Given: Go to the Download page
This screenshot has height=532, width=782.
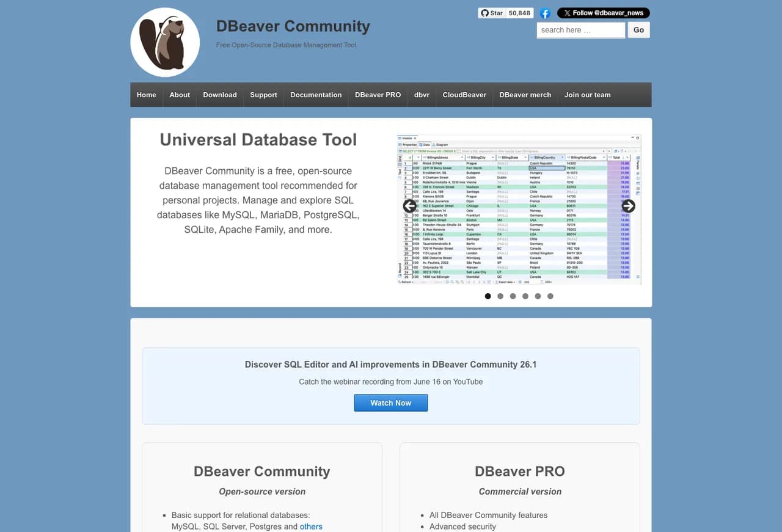Looking at the screenshot, I should tap(220, 95).
